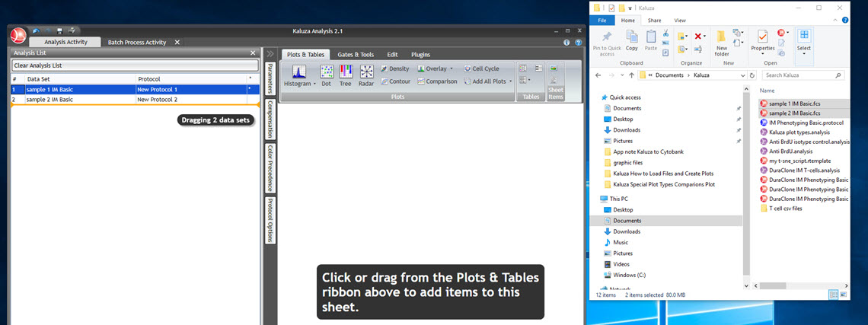Click Rename icon in Explorer Organize group
The image size is (868, 325).
[x=697, y=49]
